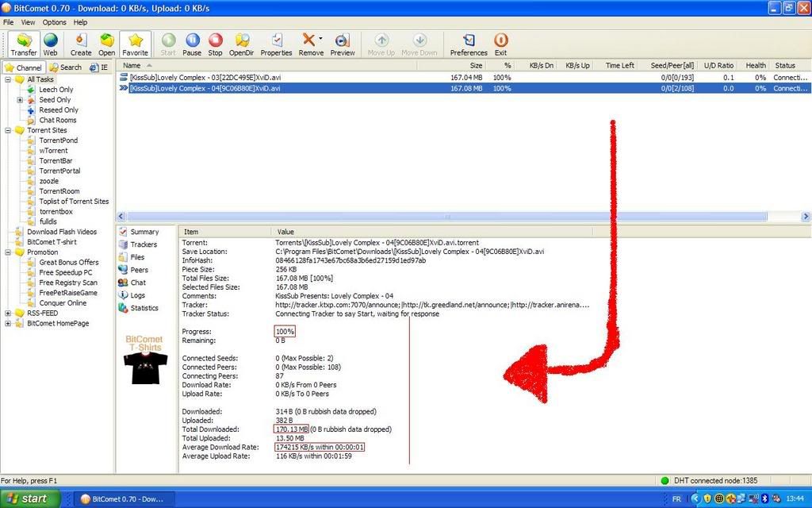
Task: Switch to the Channel tab
Action: 23,67
